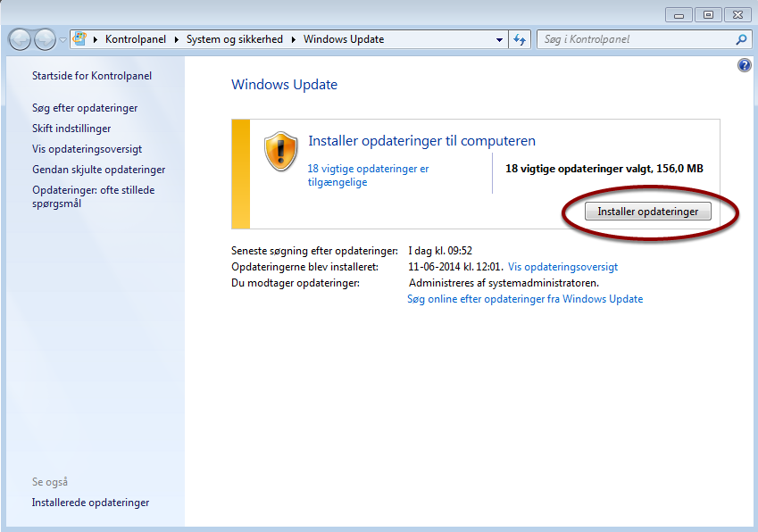The height and width of the screenshot is (532, 758).
Task: Close the Windows Update window
Action: tap(737, 15)
